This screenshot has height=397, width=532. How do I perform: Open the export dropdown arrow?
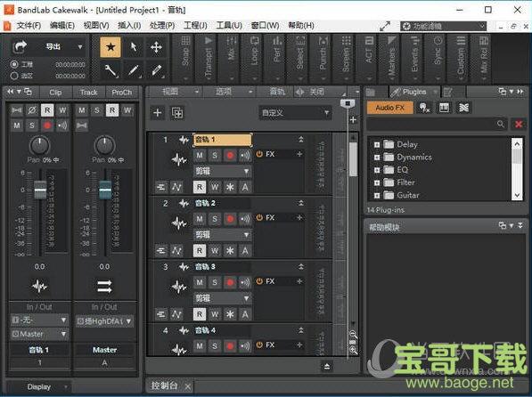point(80,47)
